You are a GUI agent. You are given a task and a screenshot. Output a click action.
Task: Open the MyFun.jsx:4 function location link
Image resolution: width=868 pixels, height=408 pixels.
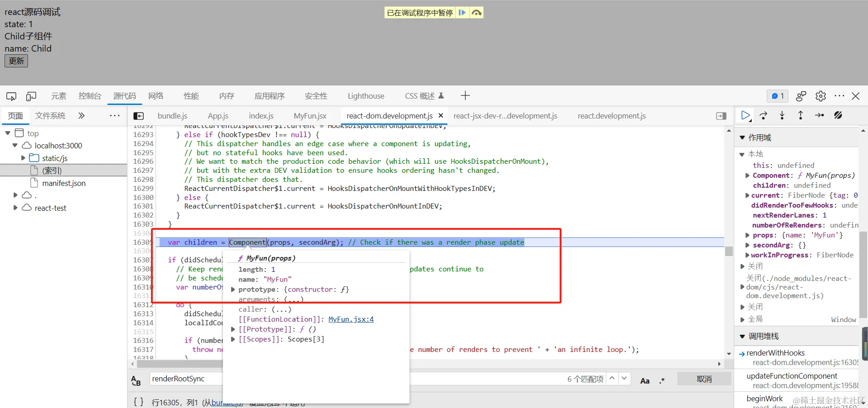click(x=351, y=319)
